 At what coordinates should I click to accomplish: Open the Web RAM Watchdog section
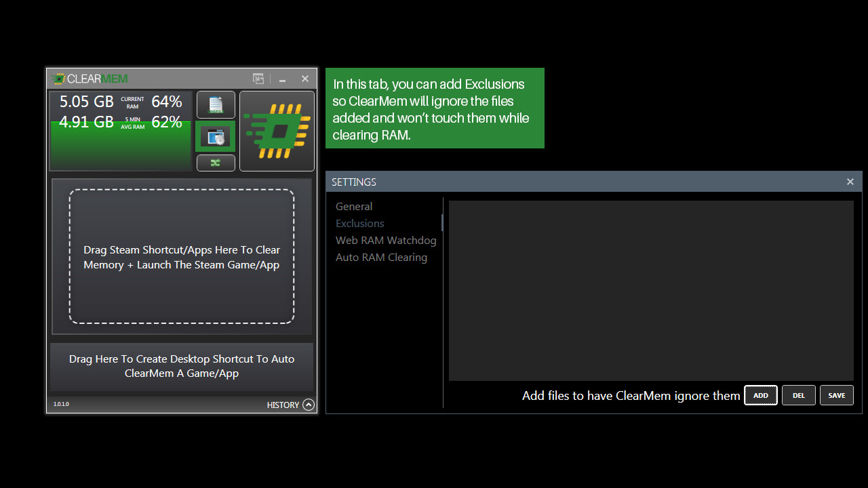pyautogui.click(x=386, y=240)
